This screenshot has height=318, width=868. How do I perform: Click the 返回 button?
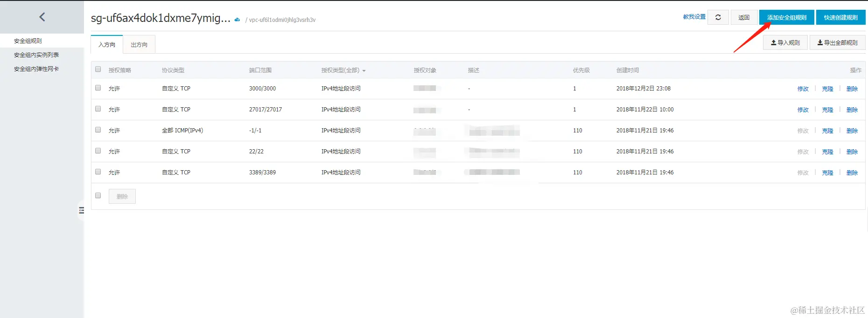point(744,17)
